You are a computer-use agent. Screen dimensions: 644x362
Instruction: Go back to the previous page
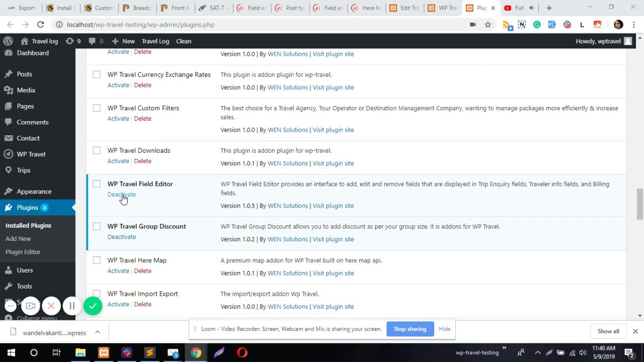click(x=10, y=25)
